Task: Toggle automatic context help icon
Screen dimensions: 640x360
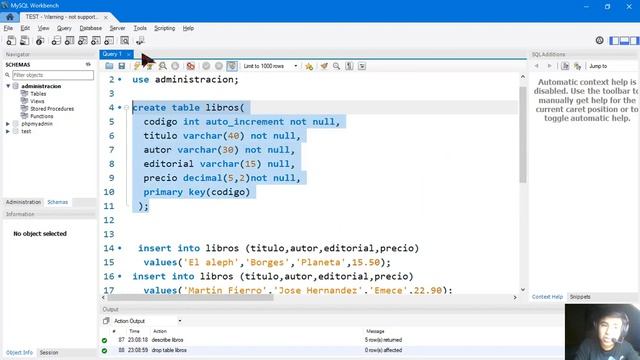Action: click(x=578, y=66)
